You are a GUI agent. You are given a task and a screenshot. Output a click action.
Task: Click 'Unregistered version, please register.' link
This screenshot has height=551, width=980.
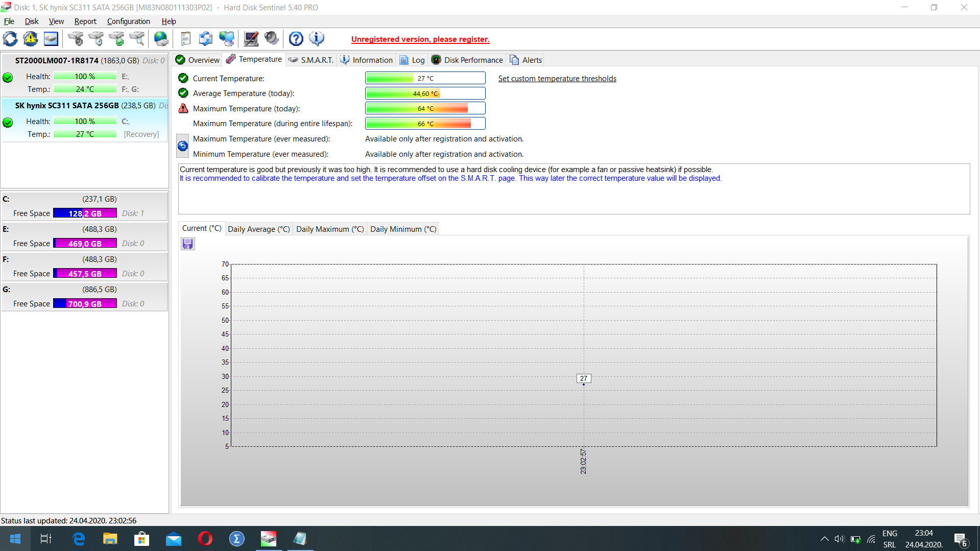click(420, 39)
